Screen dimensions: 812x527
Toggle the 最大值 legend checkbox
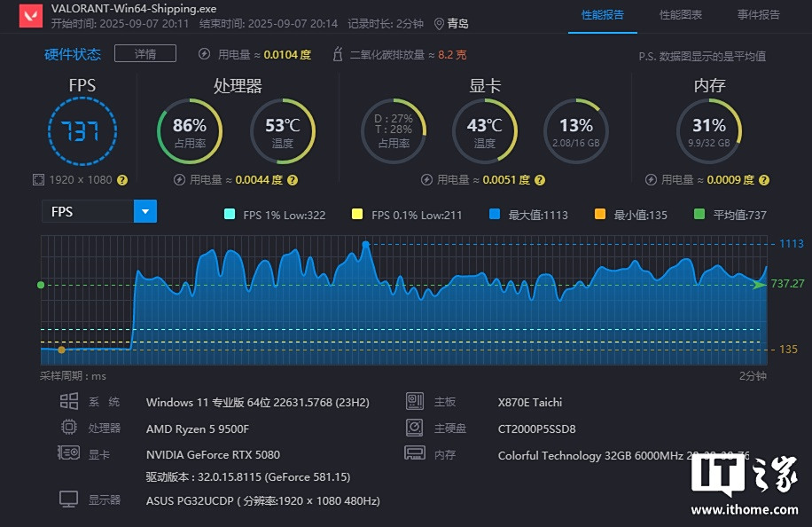pos(494,214)
